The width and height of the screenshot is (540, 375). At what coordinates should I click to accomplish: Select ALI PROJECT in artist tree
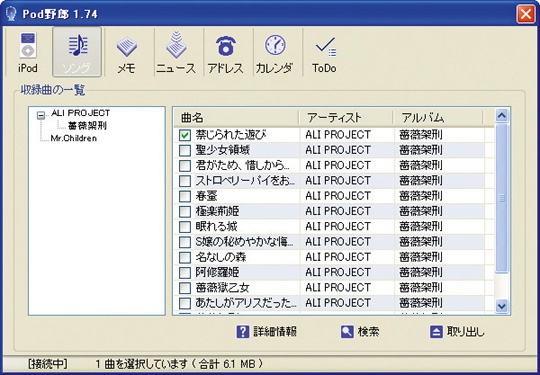pos(81,113)
